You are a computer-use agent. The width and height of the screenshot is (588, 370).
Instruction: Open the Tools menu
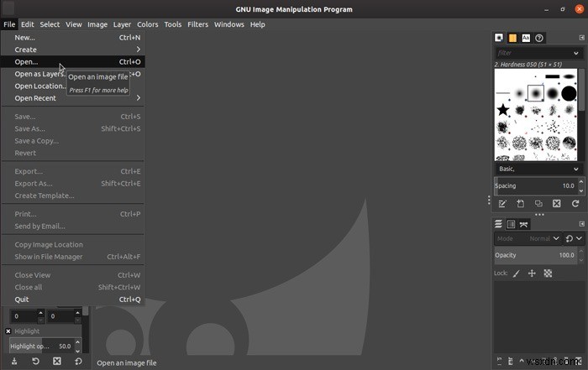(x=173, y=24)
